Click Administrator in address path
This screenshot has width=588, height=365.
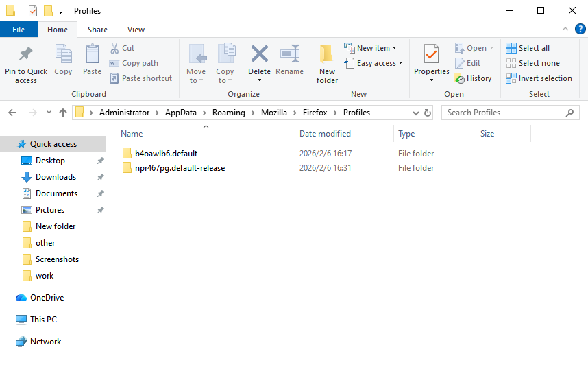(x=124, y=113)
